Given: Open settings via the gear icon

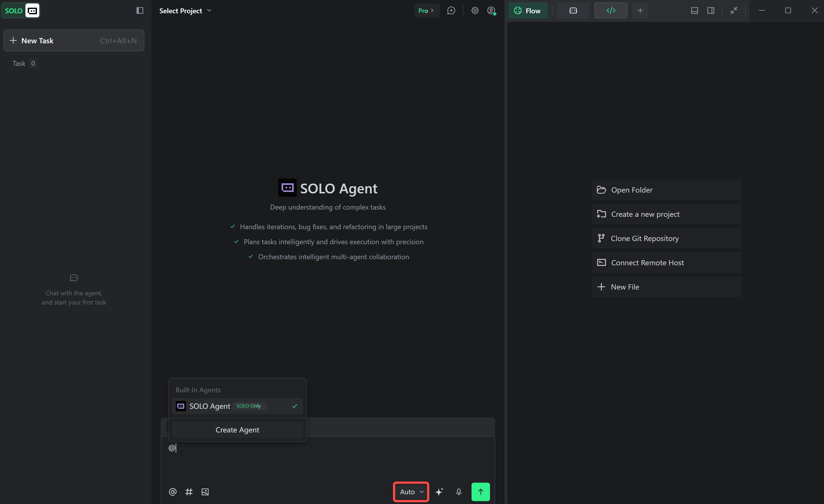Looking at the screenshot, I should pos(475,11).
